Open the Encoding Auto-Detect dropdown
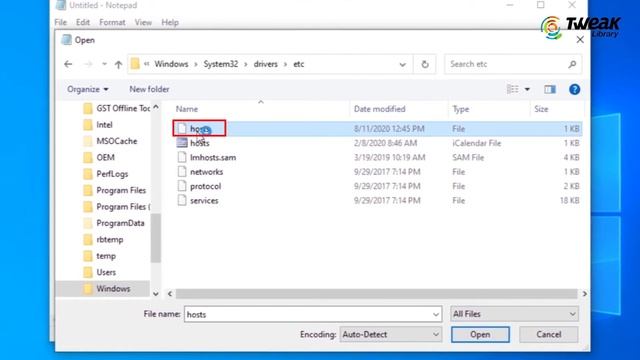 [391, 334]
